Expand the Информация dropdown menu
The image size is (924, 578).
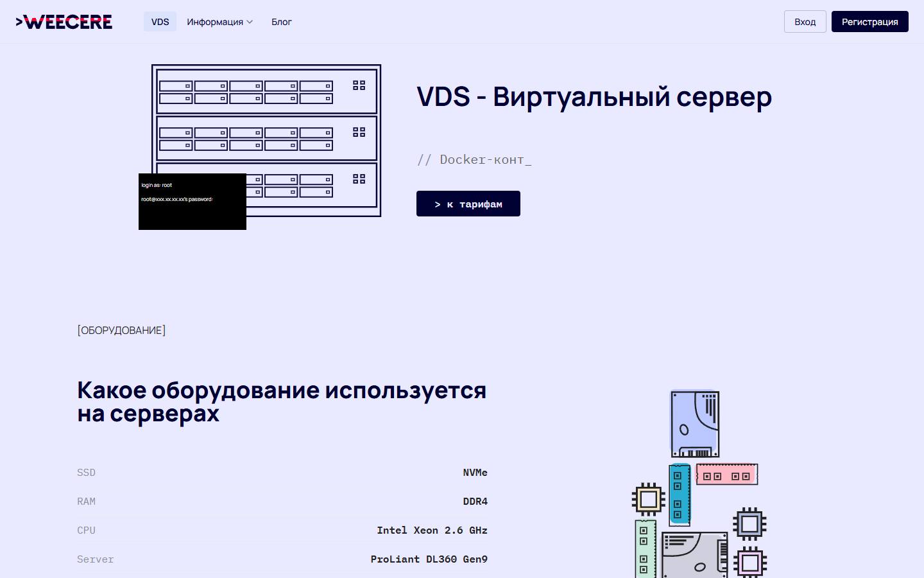point(219,22)
